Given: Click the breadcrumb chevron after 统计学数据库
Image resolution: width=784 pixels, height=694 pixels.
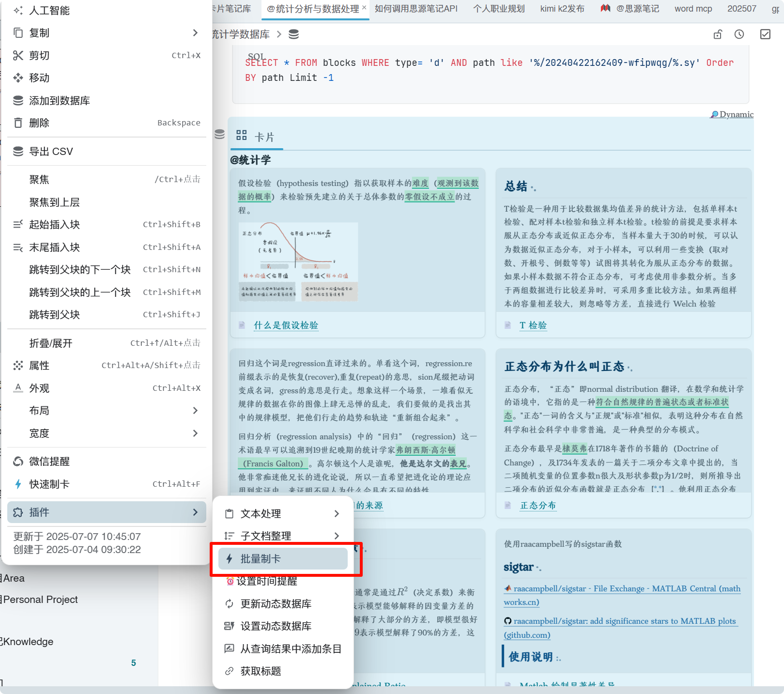Looking at the screenshot, I should (279, 34).
